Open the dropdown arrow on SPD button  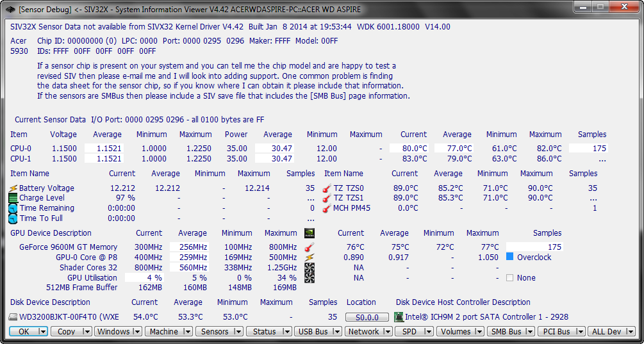(x=429, y=331)
